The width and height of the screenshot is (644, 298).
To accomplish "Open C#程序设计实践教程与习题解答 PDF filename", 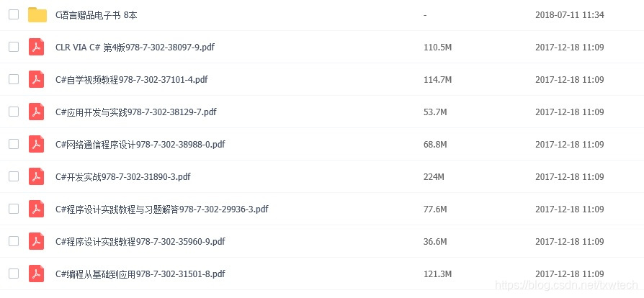I will (162, 209).
